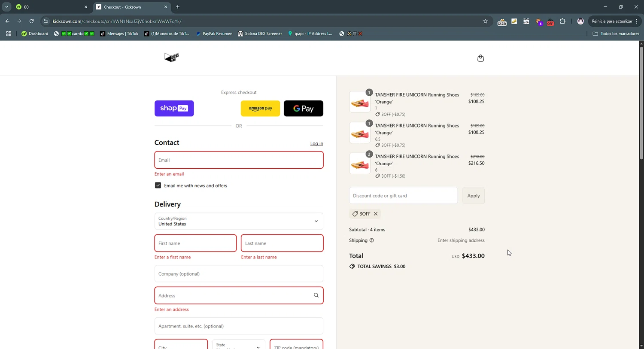Go forward in browser history
This screenshot has width=644, height=349.
pyautogui.click(x=19, y=21)
